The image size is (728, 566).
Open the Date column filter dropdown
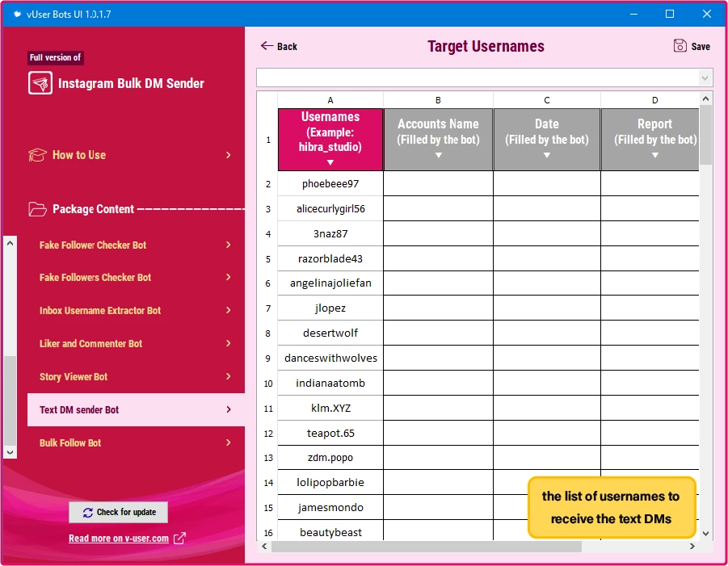(x=547, y=155)
